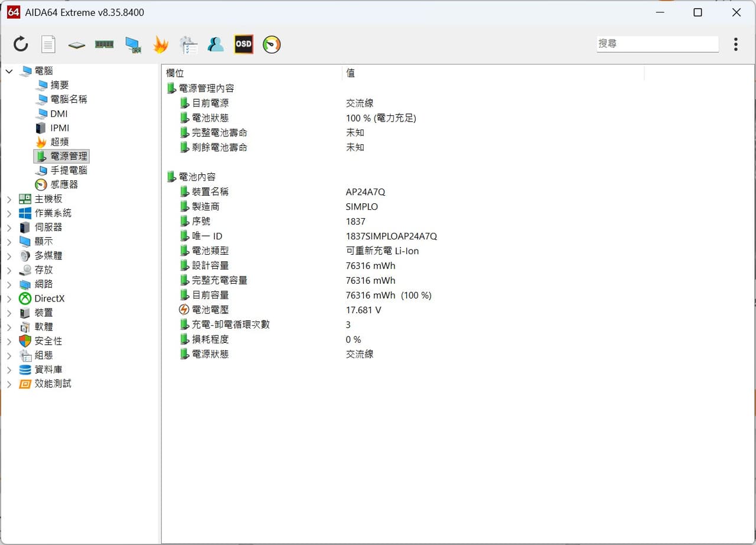The width and height of the screenshot is (756, 545).
Task: Click the 安全性 shield icon
Action: 25,341
